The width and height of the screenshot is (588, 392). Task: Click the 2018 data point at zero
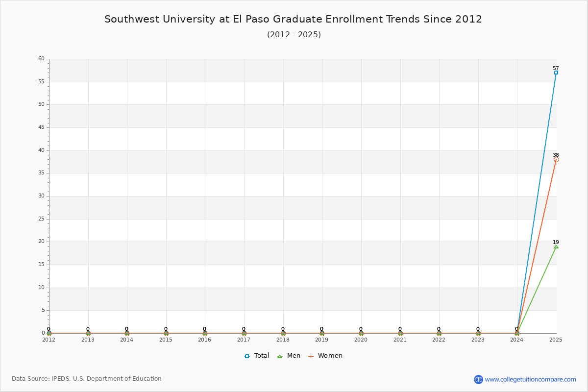coord(283,333)
